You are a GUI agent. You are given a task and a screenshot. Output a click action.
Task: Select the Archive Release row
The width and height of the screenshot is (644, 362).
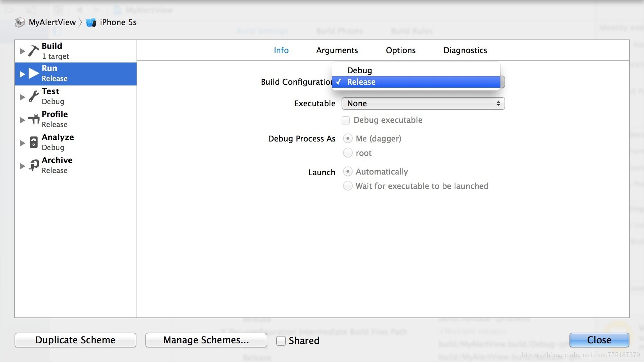pos(76,166)
